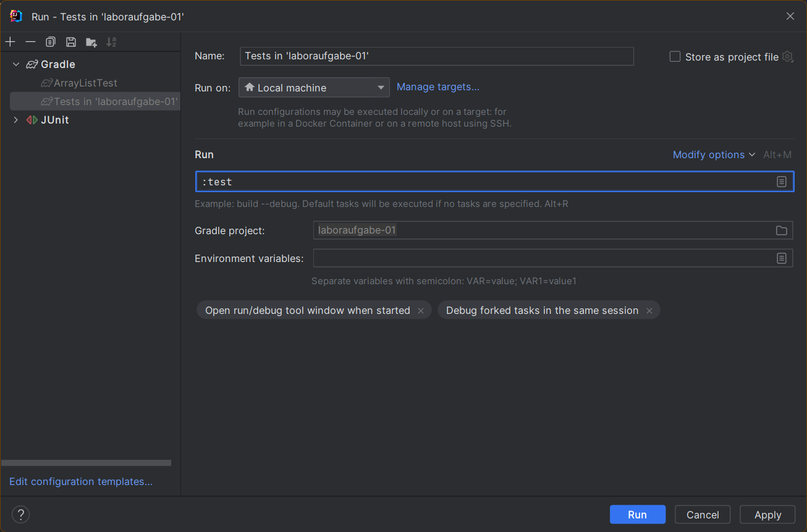
Task: Remove 'Open run/debug tool window when started' option
Action: (x=421, y=311)
